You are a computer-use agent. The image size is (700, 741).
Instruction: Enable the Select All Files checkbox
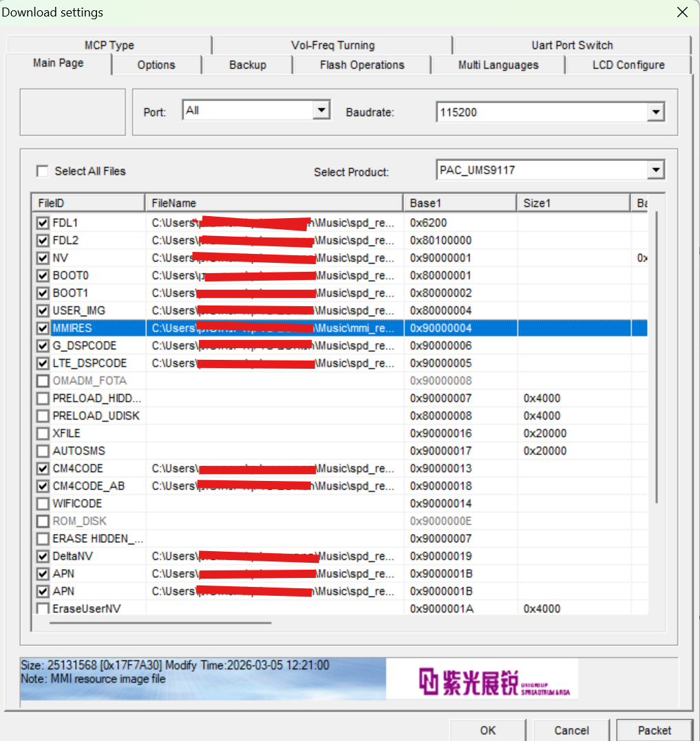point(43,171)
